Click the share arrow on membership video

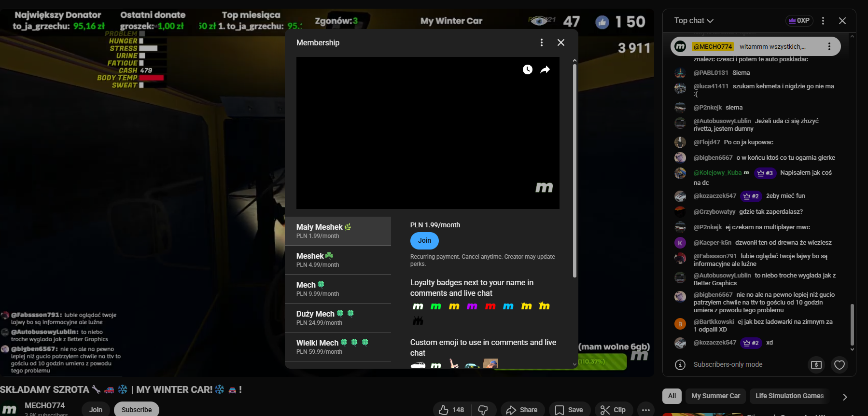pos(545,69)
